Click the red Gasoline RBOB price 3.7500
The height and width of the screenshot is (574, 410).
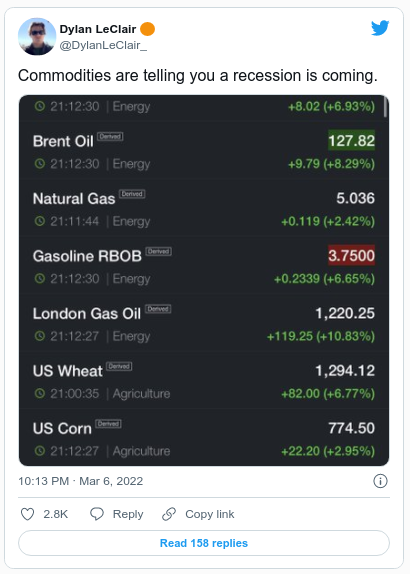click(x=351, y=256)
